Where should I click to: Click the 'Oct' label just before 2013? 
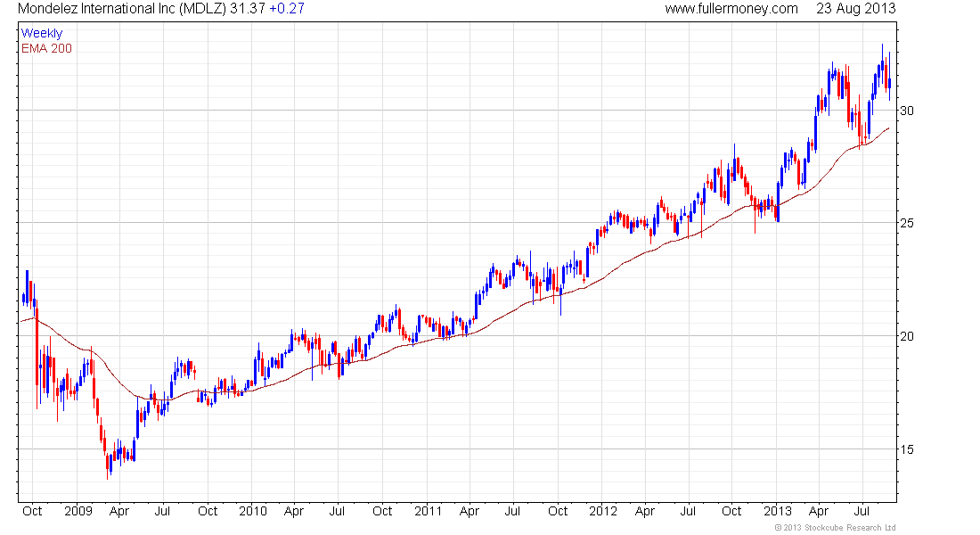731,511
